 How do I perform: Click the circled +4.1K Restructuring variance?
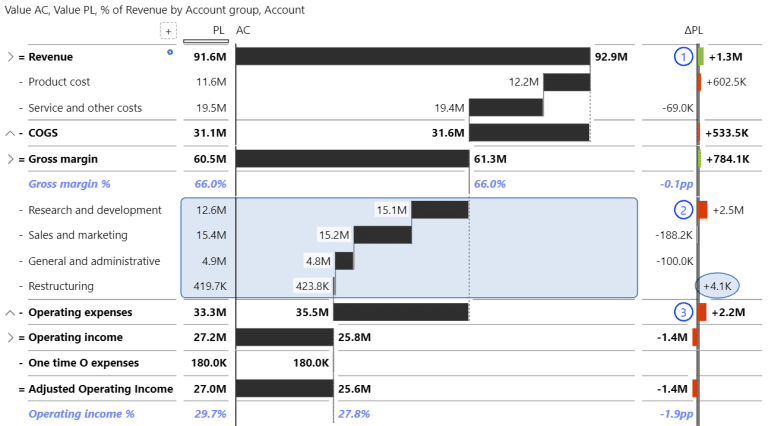(717, 286)
